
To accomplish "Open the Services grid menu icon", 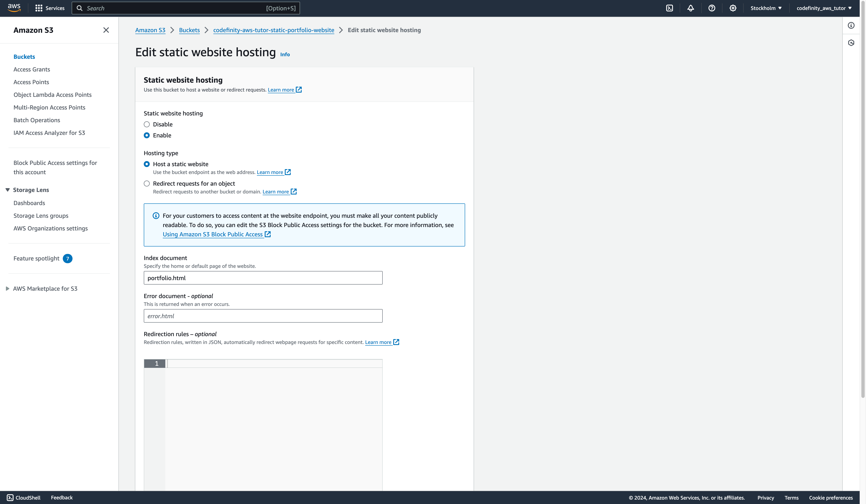I will (x=39, y=8).
